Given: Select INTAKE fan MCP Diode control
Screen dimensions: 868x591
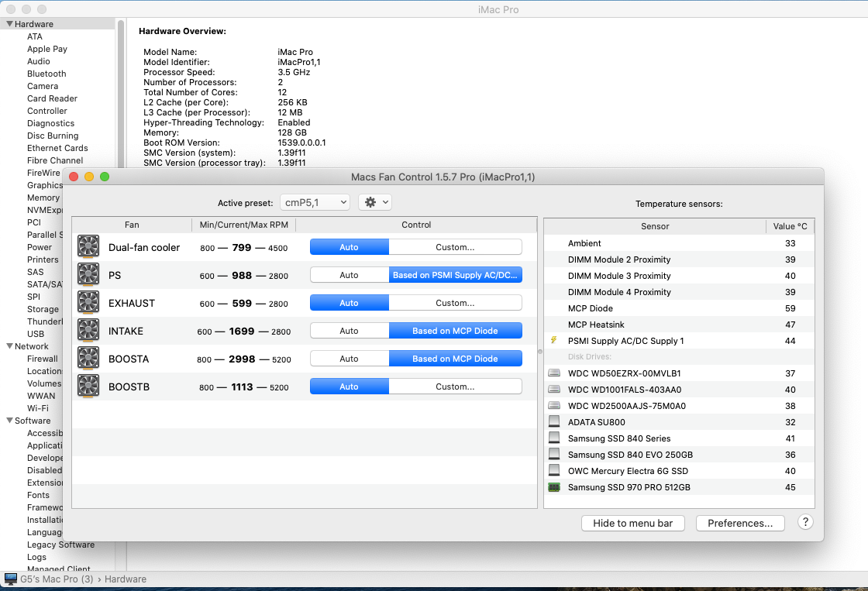Looking at the screenshot, I should [x=455, y=331].
